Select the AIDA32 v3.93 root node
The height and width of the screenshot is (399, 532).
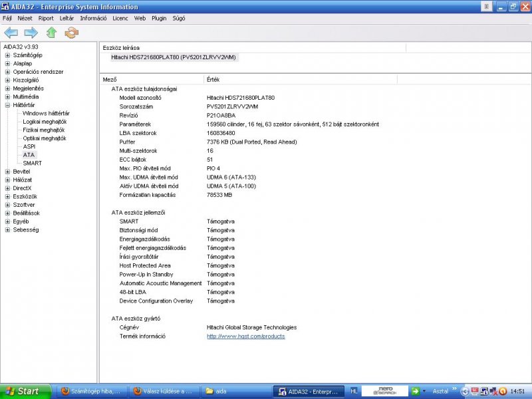(x=21, y=47)
